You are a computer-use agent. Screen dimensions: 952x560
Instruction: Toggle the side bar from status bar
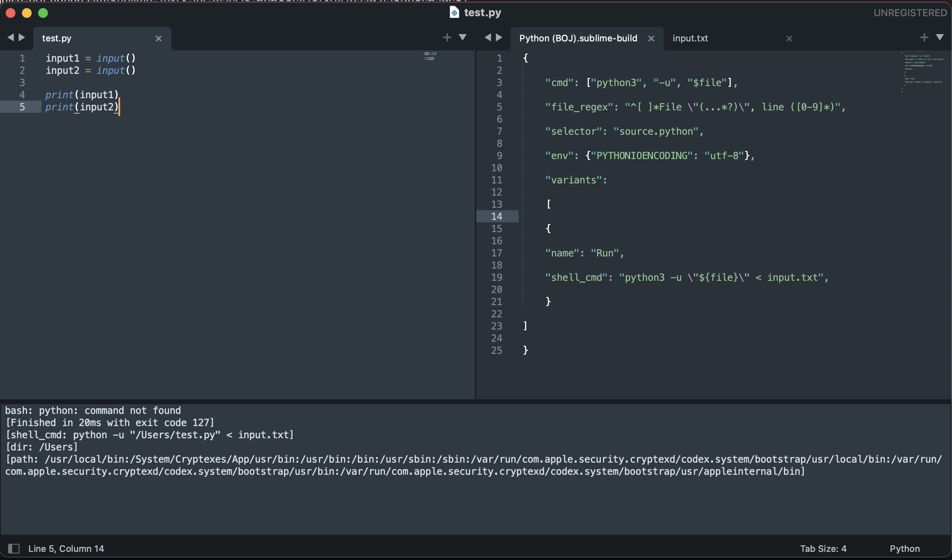click(14, 549)
